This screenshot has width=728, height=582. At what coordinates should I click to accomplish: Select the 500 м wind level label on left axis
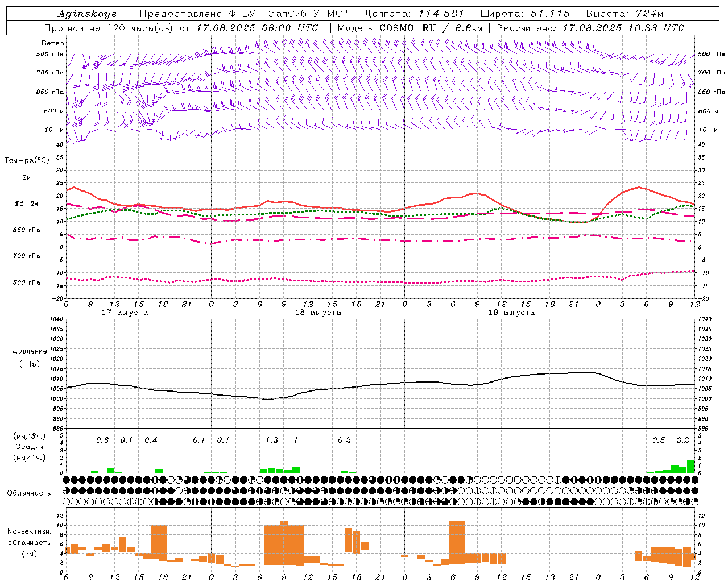(55, 111)
